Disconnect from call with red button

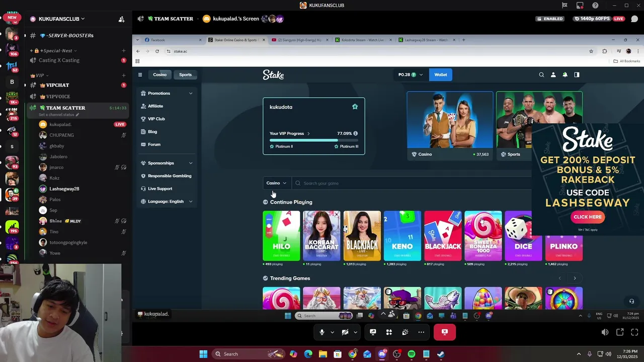(x=445, y=332)
